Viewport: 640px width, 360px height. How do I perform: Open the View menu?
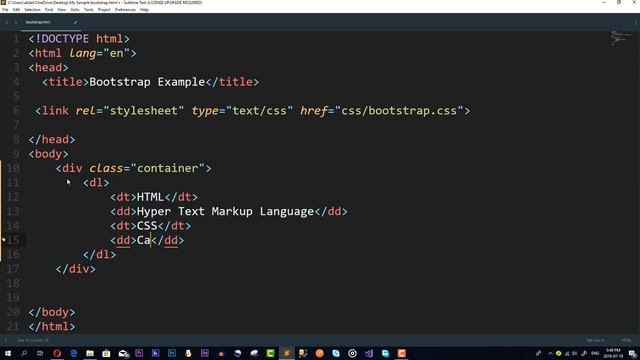(62, 9)
